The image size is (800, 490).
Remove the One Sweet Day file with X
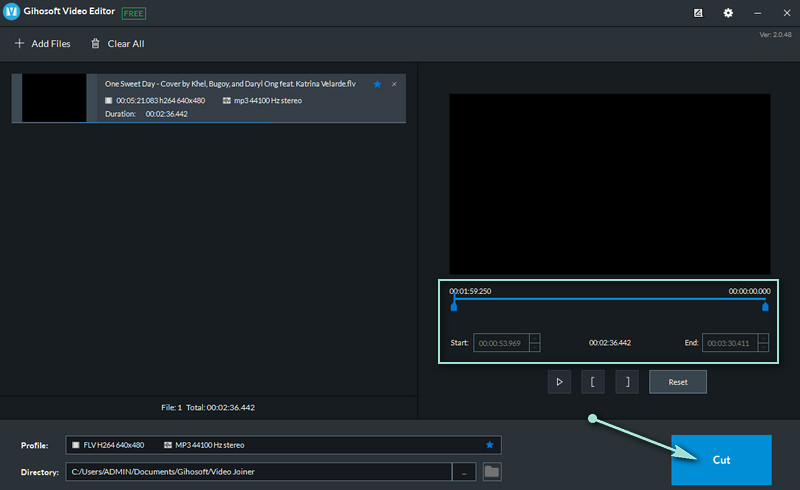point(394,85)
